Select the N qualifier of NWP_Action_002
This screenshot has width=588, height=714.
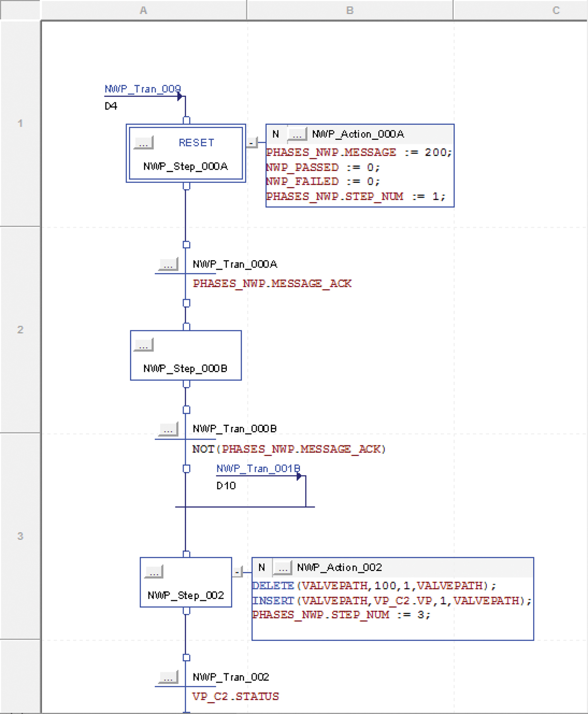tap(261, 567)
